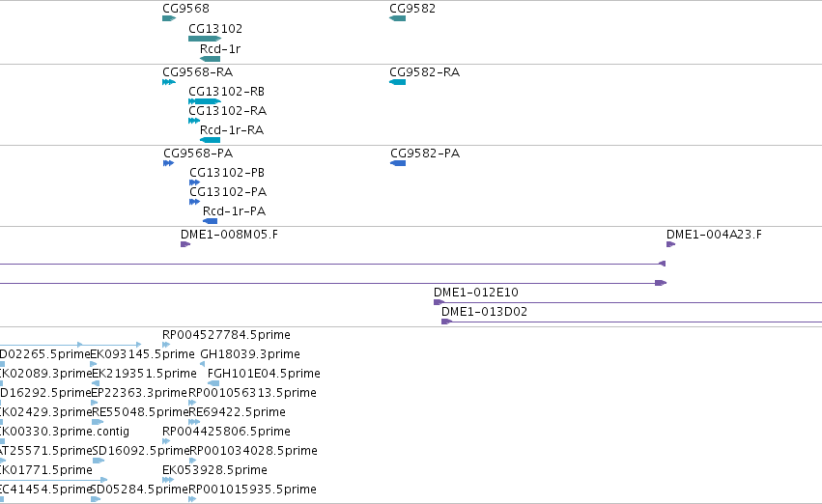Click the EK219351.5prime EST label
The height and width of the screenshot is (504, 822).
point(144,374)
